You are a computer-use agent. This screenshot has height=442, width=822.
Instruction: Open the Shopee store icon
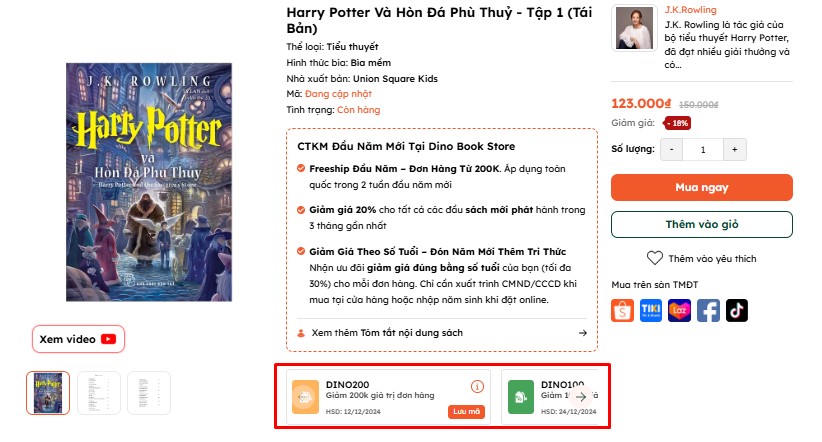pyautogui.click(x=623, y=311)
